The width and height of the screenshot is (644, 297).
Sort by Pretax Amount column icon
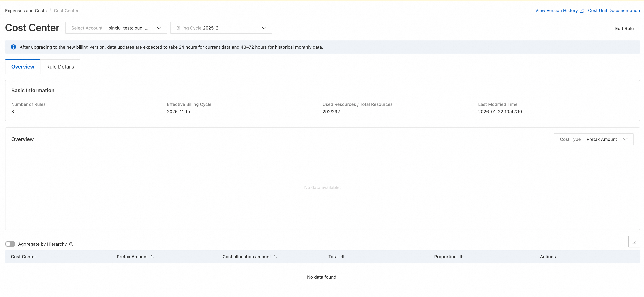point(152,257)
